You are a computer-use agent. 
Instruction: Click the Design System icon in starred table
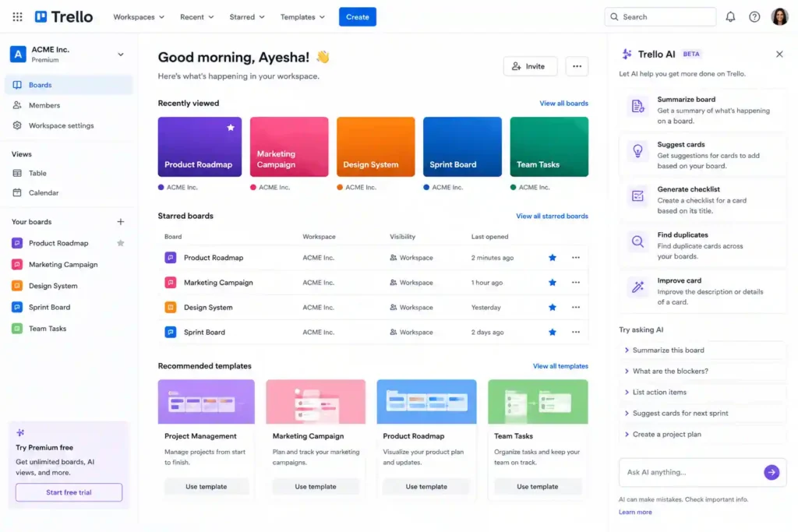click(x=171, y=307)
